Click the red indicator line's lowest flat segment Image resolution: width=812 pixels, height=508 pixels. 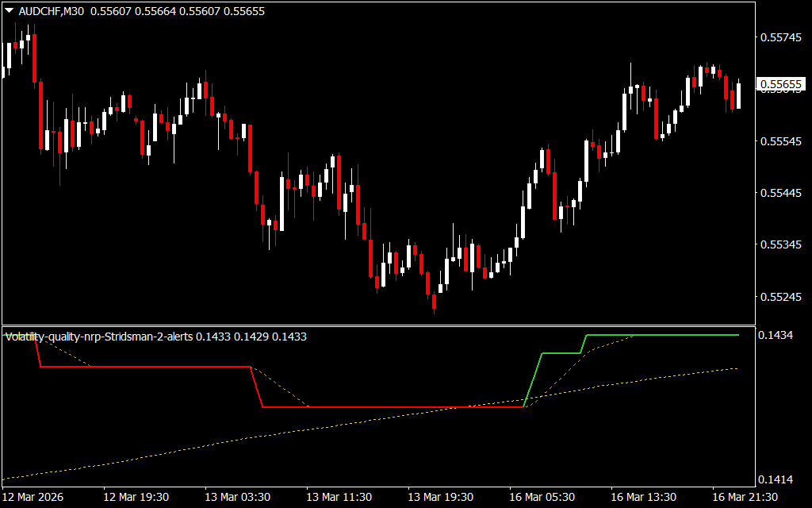[396, 407]
